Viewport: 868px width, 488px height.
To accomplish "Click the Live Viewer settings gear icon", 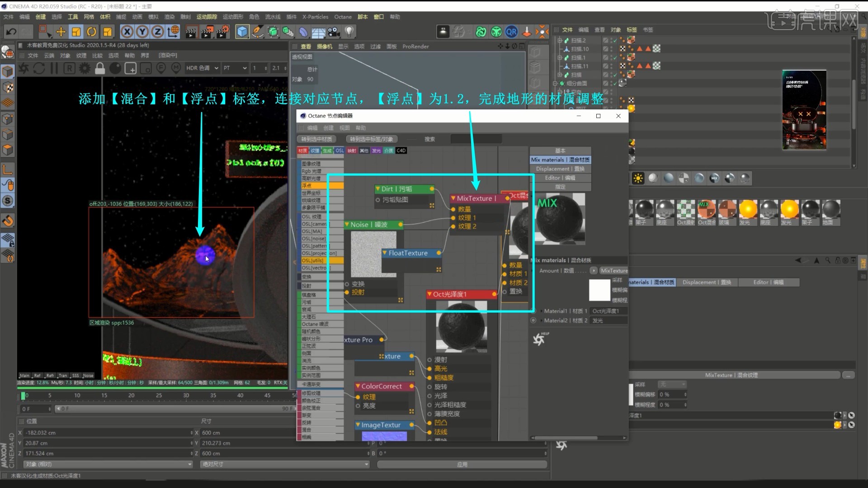I will pos(85,68).
